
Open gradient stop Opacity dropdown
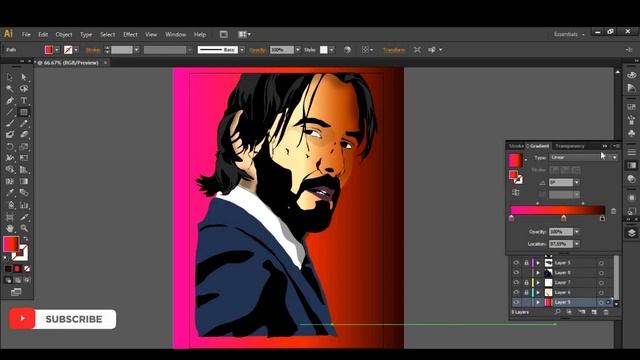coord(577,232)
